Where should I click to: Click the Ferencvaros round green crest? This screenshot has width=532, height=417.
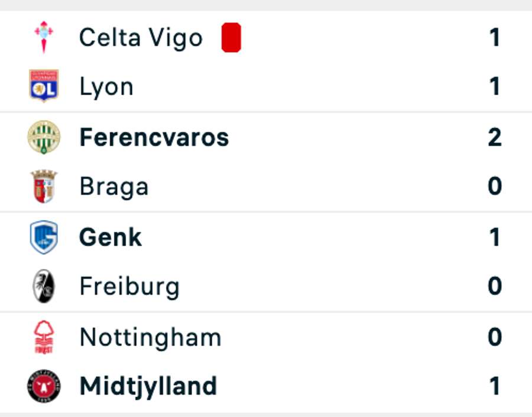44,137
